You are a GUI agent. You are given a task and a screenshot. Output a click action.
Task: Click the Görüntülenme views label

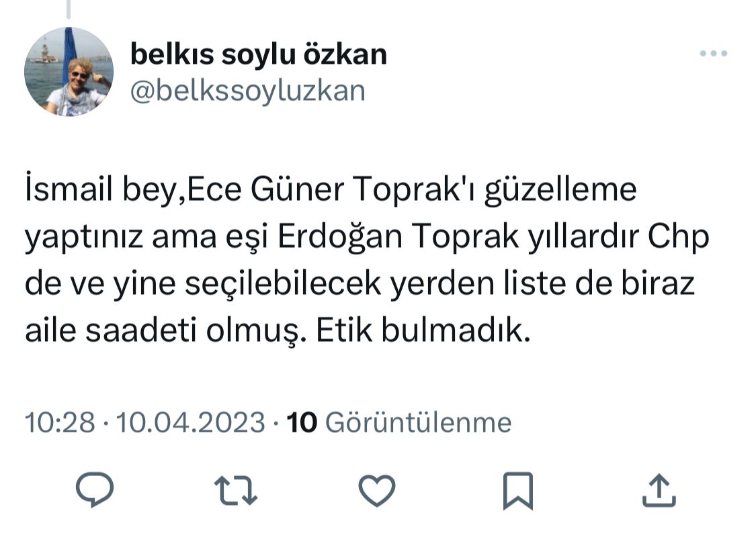[x=418, y=422]
